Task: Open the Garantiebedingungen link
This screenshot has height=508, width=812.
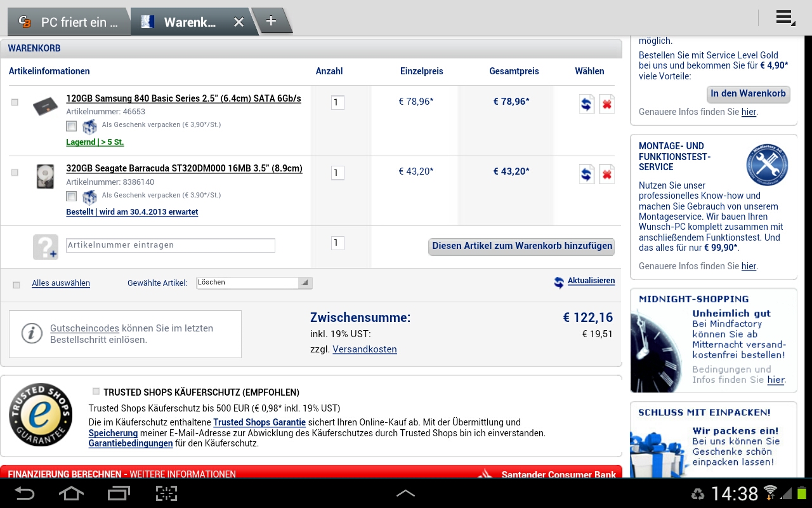Action: pos(131,443)
